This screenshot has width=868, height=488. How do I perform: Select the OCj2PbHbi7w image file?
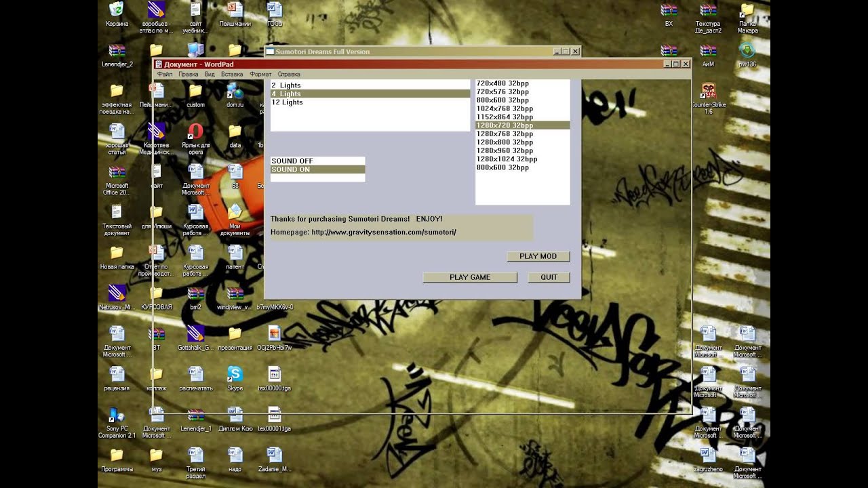274,333
